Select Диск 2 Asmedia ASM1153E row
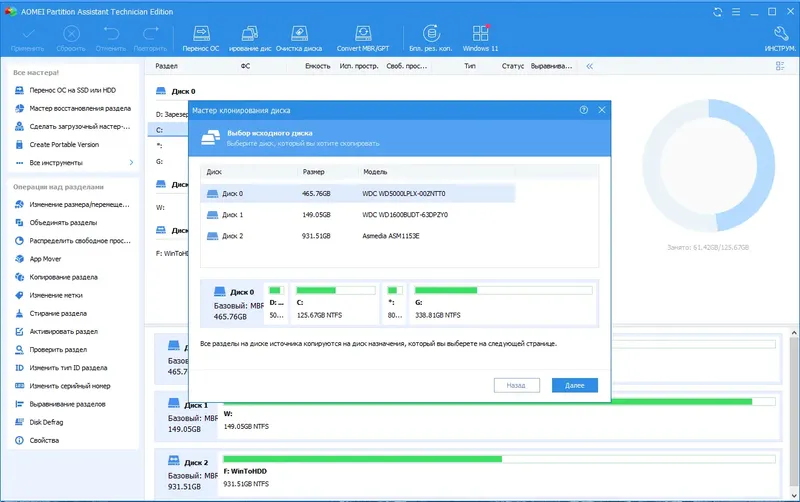 tap(358, 236)
